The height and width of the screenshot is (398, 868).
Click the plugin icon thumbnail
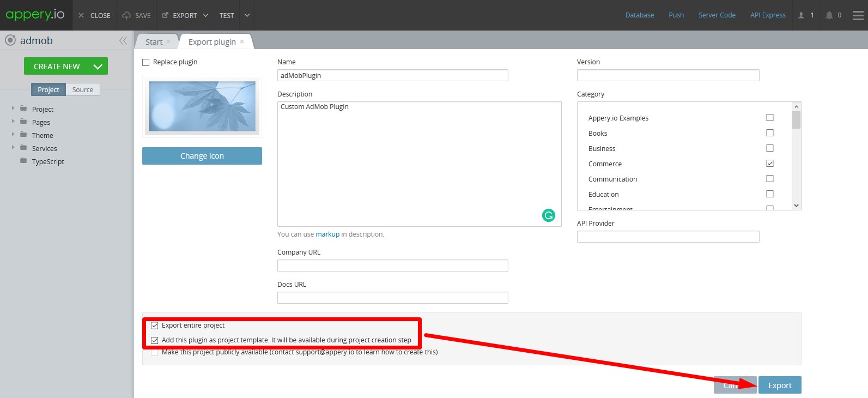tap(202, 106)
